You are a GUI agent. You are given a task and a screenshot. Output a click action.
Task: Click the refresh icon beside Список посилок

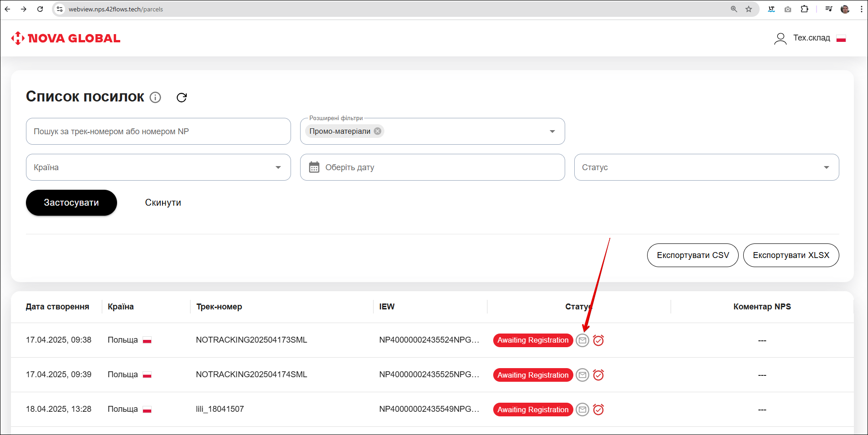[x=182, y=97]
